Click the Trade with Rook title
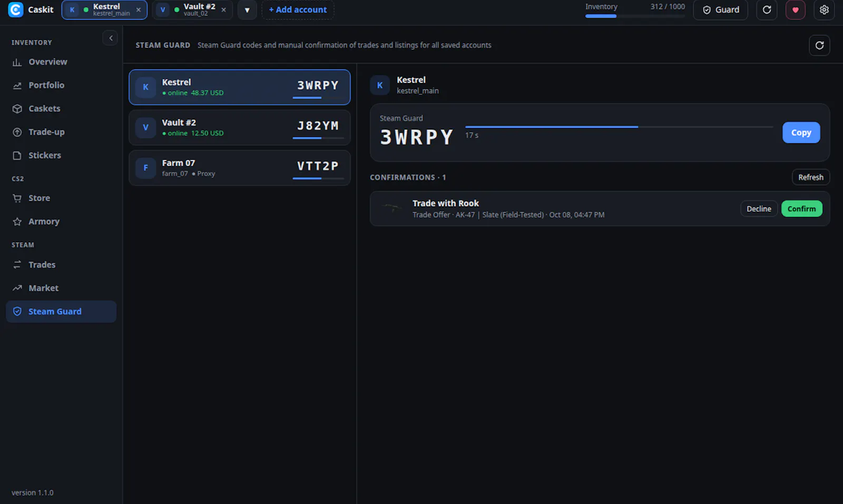The image size is (843, 504). [446, 203]
